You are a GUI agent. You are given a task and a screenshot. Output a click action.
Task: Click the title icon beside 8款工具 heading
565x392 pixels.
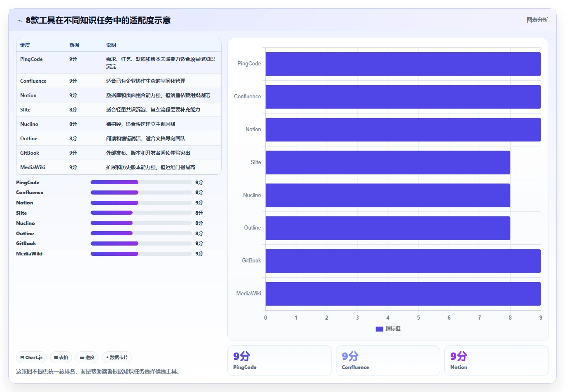click(x=19, y=21)
